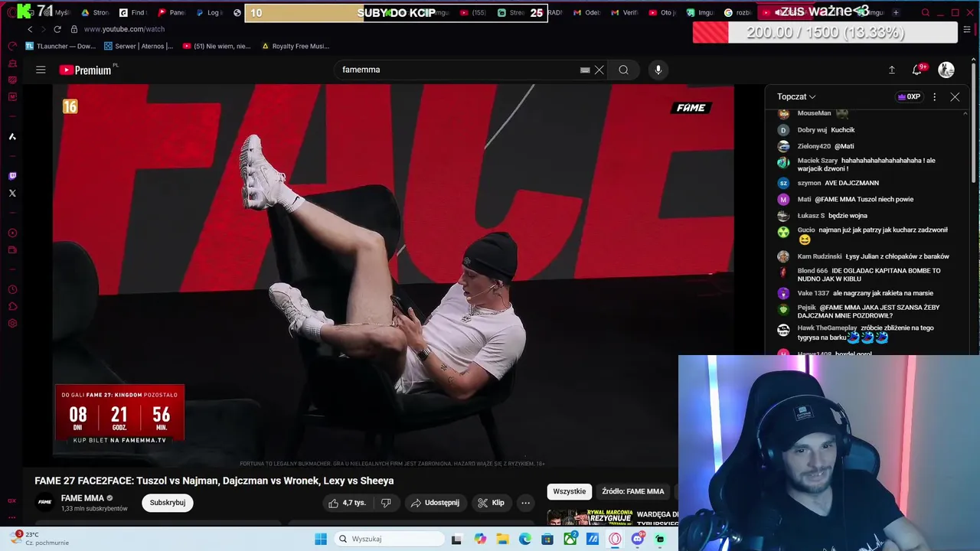
Task: Switch to the Verify Gmail browser tab
Action: click(x=625, y=12)
